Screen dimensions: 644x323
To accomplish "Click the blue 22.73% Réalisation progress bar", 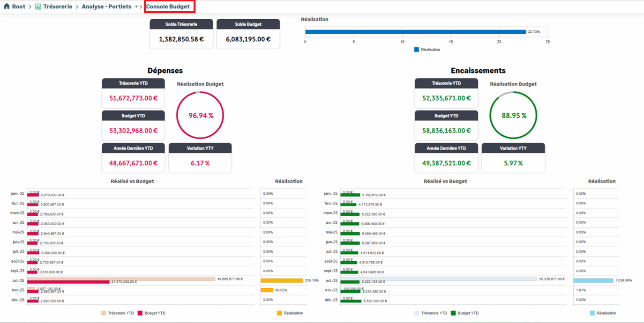I will coord(415,32).
